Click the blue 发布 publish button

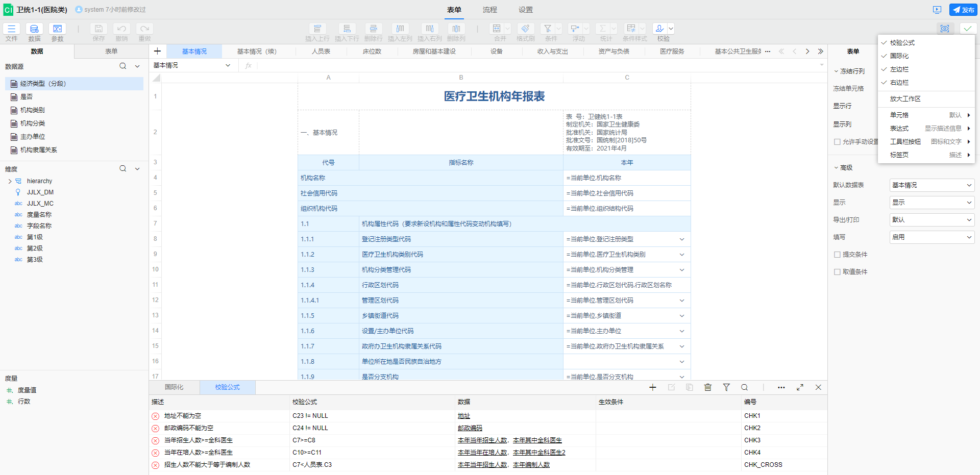click(963, 10)
